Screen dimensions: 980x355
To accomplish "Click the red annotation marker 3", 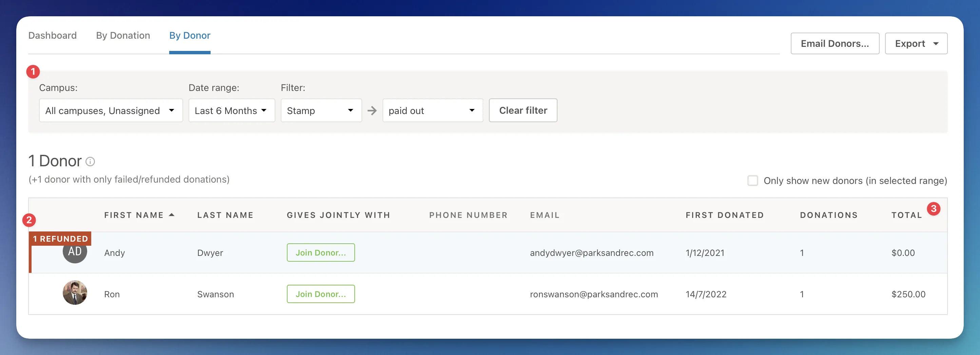I will coord(933,209).
